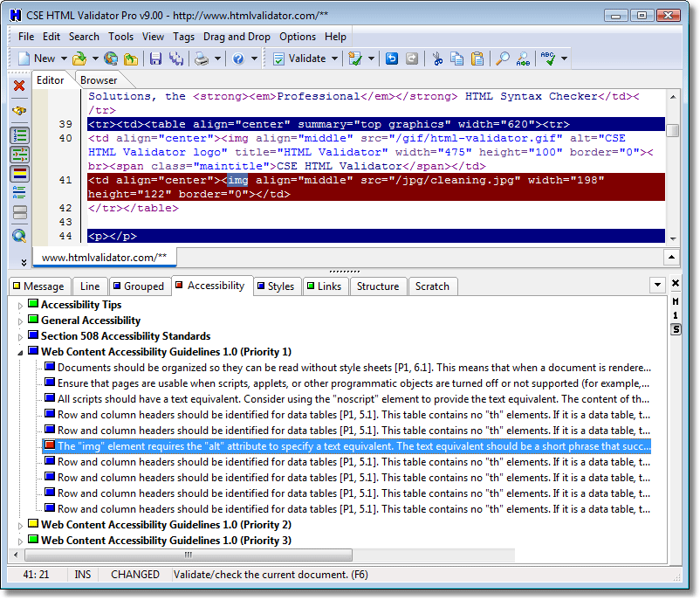Open the Tools menu
This screenshot has height=600, width=700.
point(121,37)
